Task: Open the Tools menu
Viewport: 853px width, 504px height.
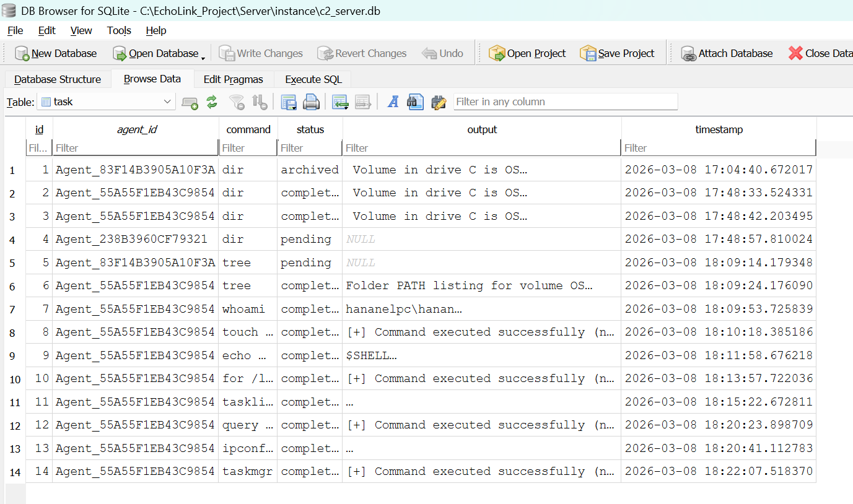Action: (x=118, y=30)
